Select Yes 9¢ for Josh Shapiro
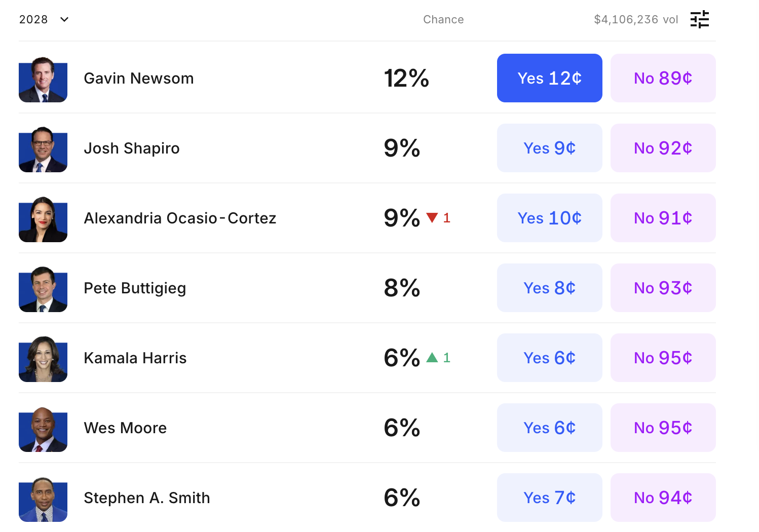This screenshot has height=532, width=759. click(549, 148)
